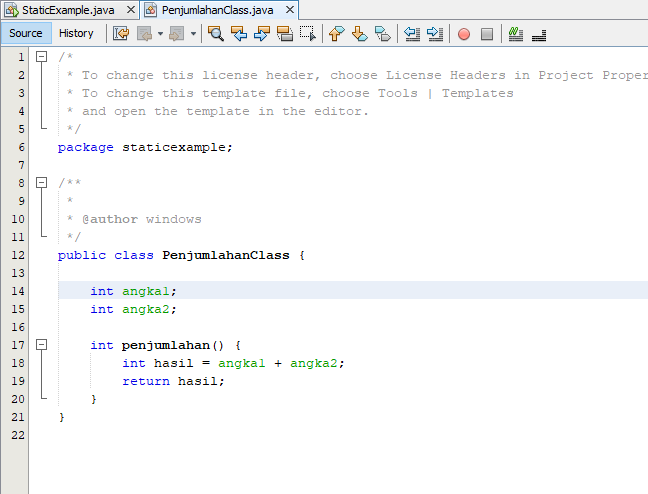The image size is (648, 494).
Task: Close the StaticExample.java tab
Action: (x=131, y=10)
